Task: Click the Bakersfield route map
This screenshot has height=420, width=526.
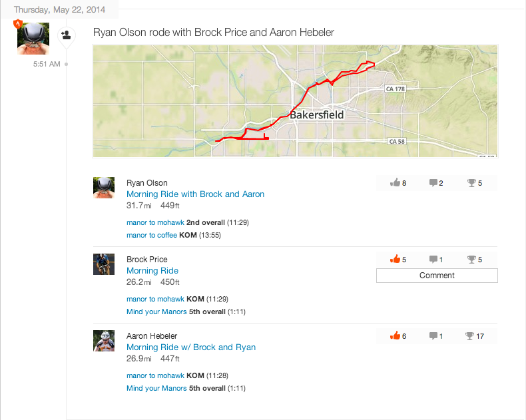Action: [x=295, y=101]
